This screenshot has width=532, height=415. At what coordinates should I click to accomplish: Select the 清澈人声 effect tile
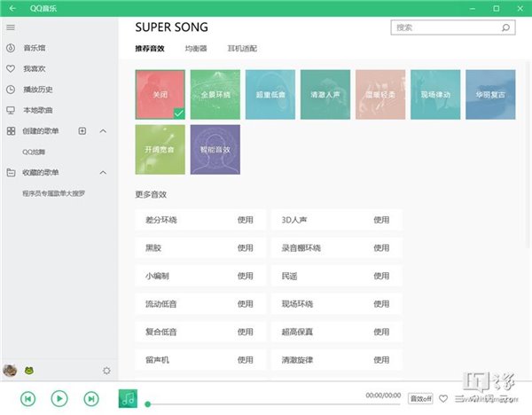click(x=325, y=95)
